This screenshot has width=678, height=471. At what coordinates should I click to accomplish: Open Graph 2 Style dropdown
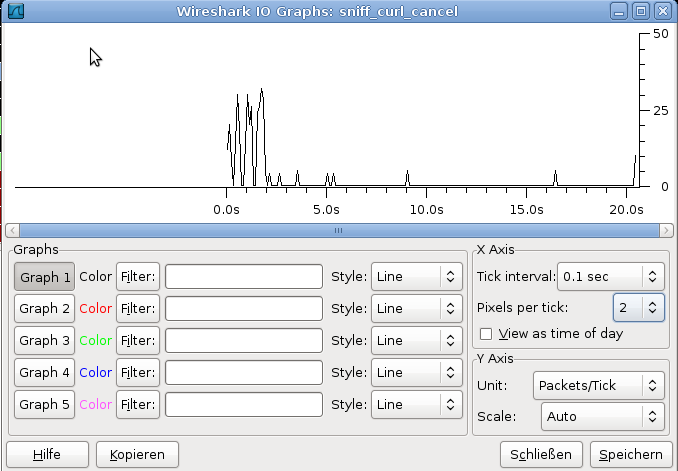pos(417,308)
